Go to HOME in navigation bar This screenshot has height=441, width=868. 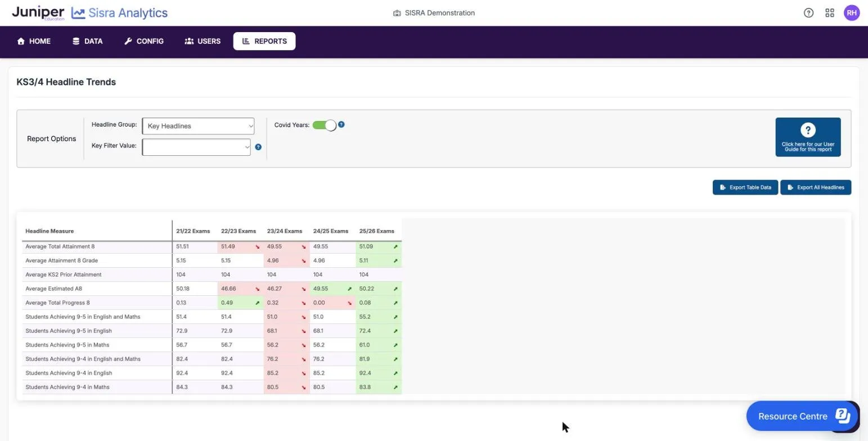(34, 41)
